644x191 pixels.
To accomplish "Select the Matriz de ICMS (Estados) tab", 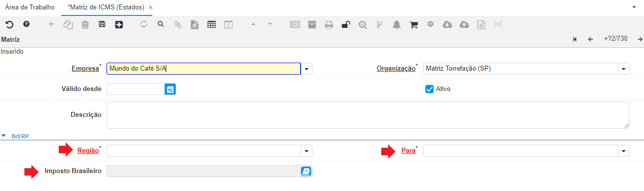I will point(106,8).
